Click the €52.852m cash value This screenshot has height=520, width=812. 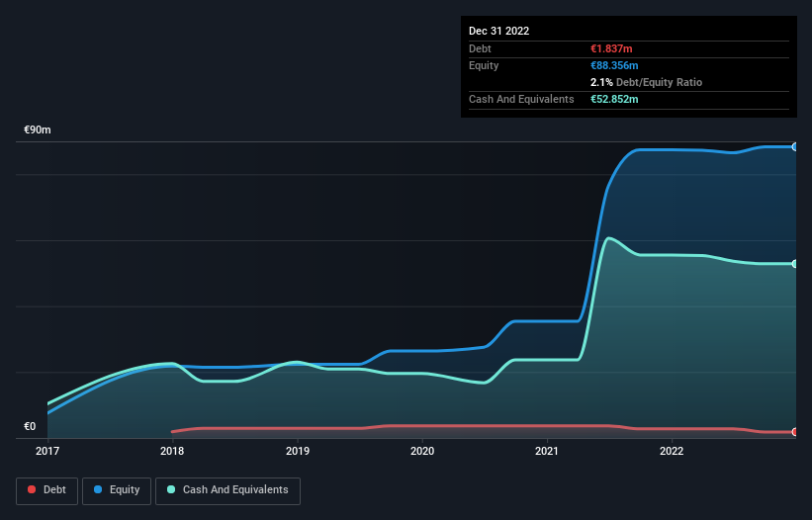(x=614, y=99)
